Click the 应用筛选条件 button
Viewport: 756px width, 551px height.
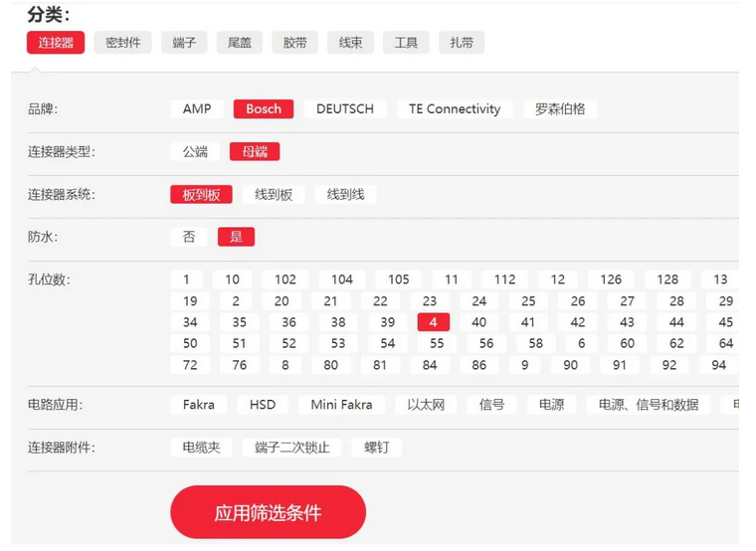(268, 513)
